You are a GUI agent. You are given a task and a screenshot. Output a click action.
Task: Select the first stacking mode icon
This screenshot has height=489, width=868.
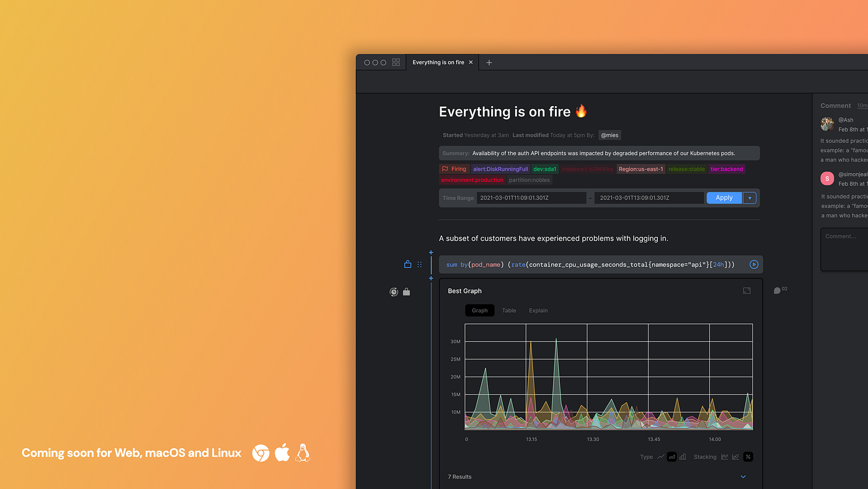tap(724, 457)
